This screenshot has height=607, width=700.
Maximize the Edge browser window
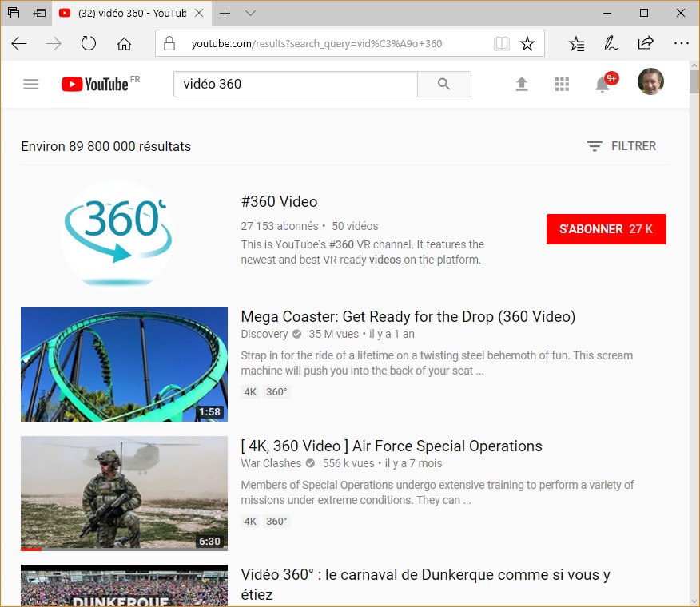(644, 13)
